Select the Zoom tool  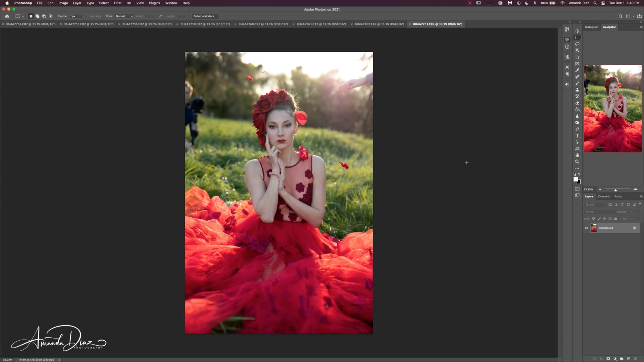577,162
